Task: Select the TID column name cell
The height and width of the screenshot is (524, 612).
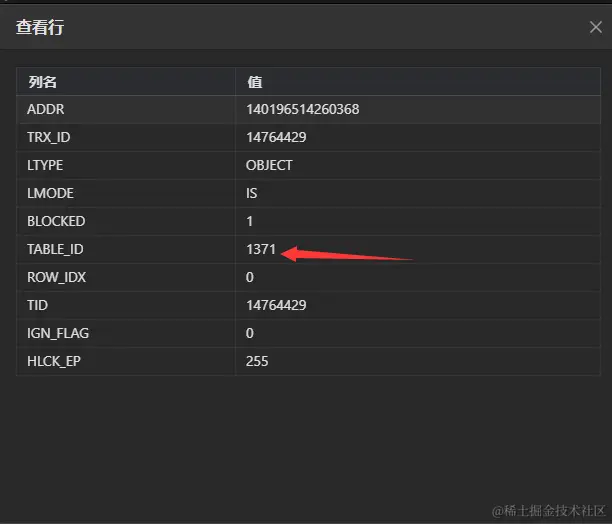Action: [x=126, y=305]
